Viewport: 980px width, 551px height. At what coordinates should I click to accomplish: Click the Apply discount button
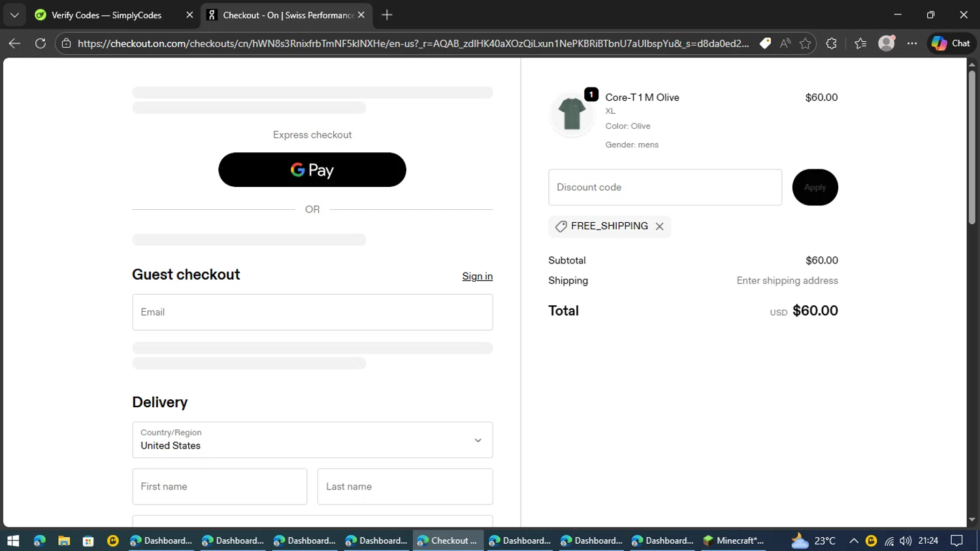pos(815,188)
